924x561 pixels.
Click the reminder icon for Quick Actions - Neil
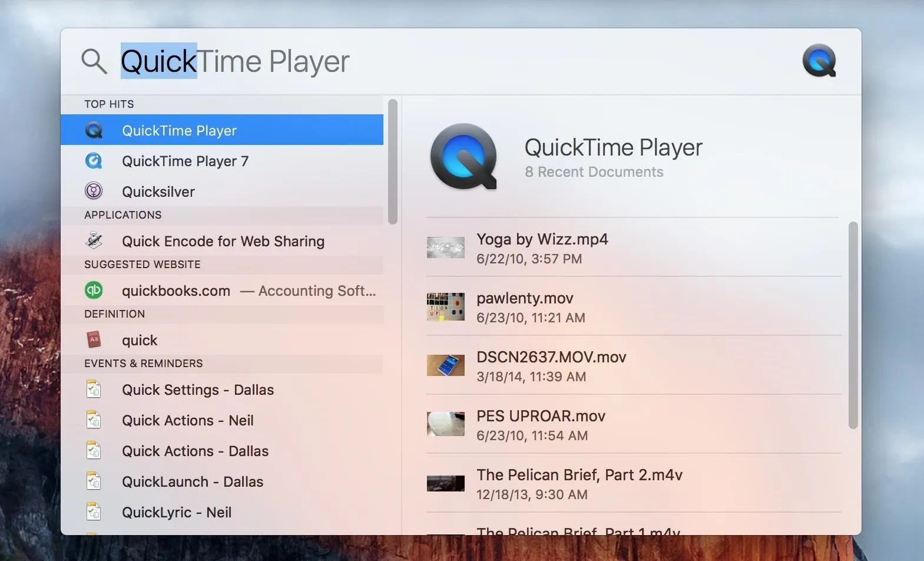94,420
